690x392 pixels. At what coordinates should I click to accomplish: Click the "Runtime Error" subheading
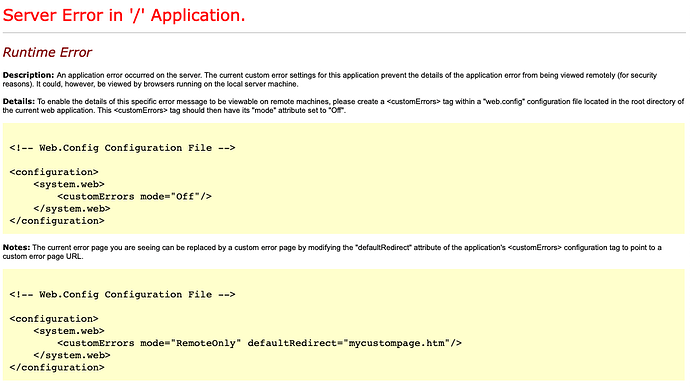[x=47, y=52]
